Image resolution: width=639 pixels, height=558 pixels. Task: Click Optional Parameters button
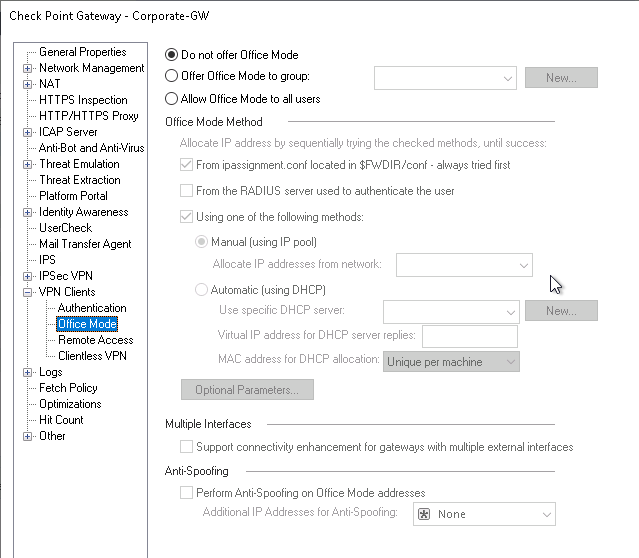247,390
